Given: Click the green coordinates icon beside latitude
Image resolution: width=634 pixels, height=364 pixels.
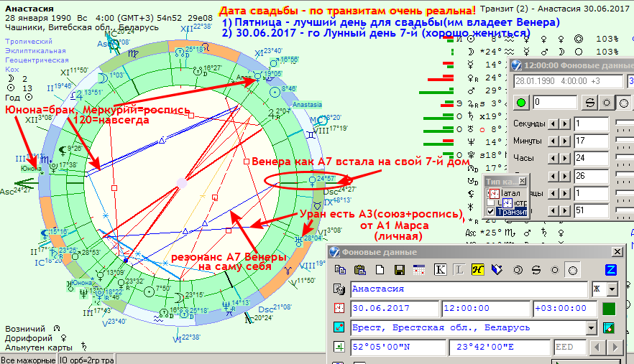Looking at the screenshot, I should click(x=339, y=347).
